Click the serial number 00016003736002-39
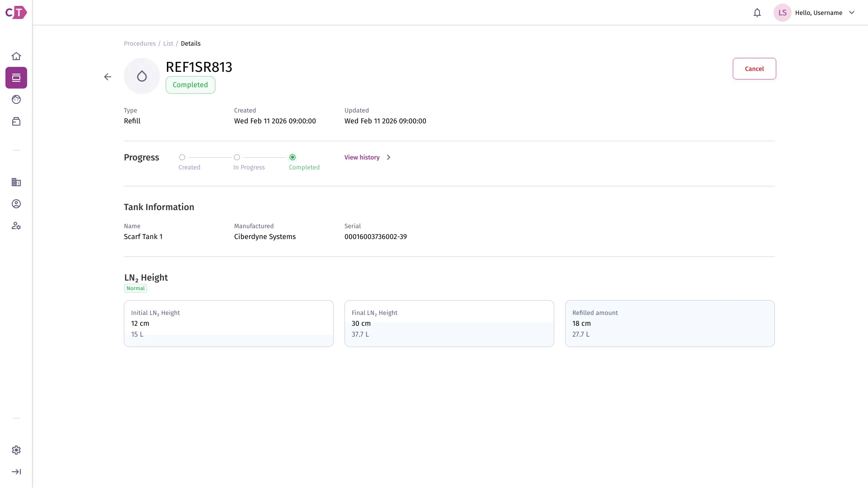 pyautogui.click(x=376, y=237)
